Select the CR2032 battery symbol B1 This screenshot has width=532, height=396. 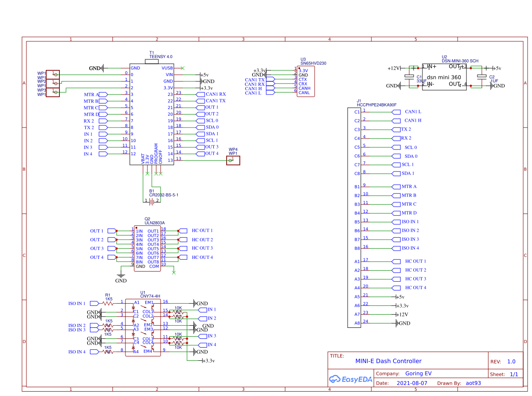[152, 201]
